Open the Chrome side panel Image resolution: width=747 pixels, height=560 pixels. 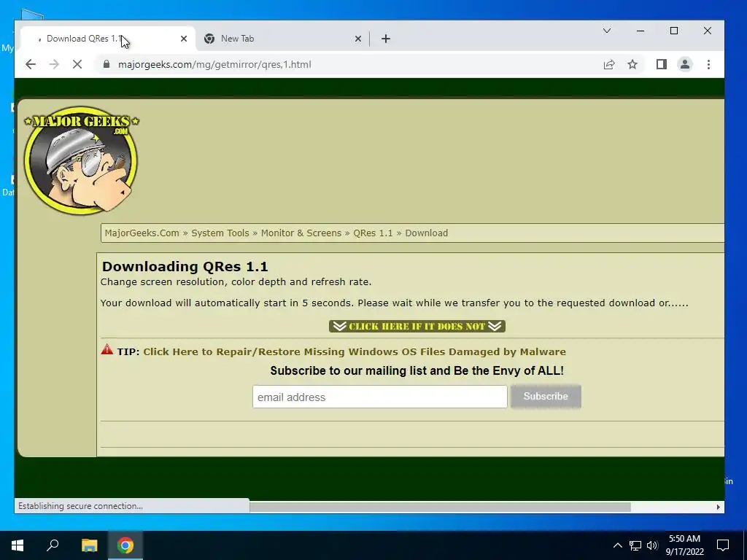(661, 64)
